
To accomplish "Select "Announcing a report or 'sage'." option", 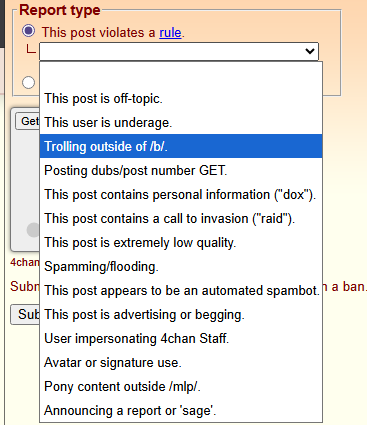I will click(x=181, y=410).
